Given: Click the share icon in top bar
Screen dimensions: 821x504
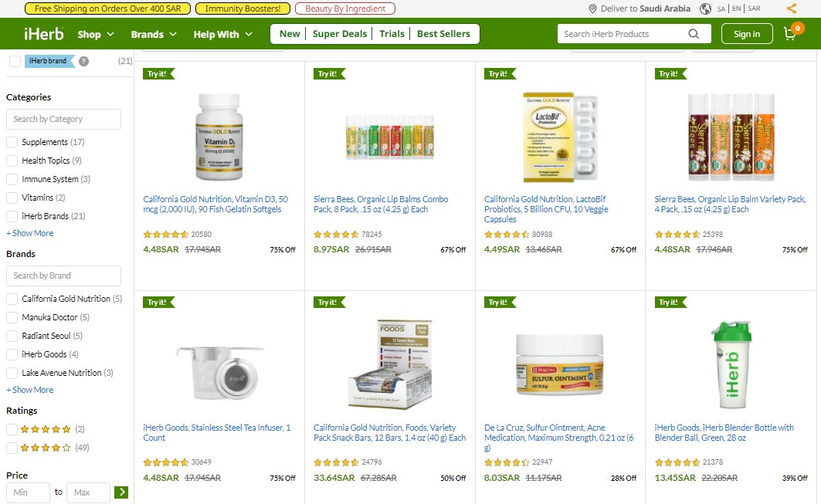Looking at the screenshot, I should click(x=792, y=8).
